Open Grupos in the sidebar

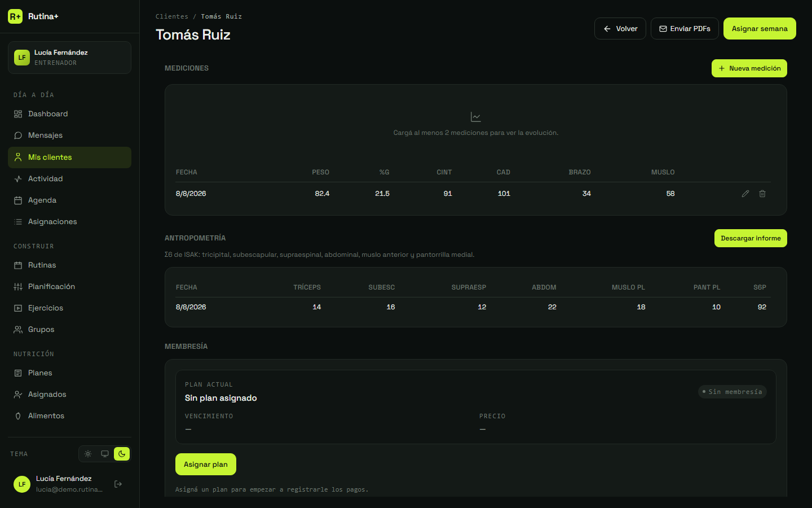(69, 330)
